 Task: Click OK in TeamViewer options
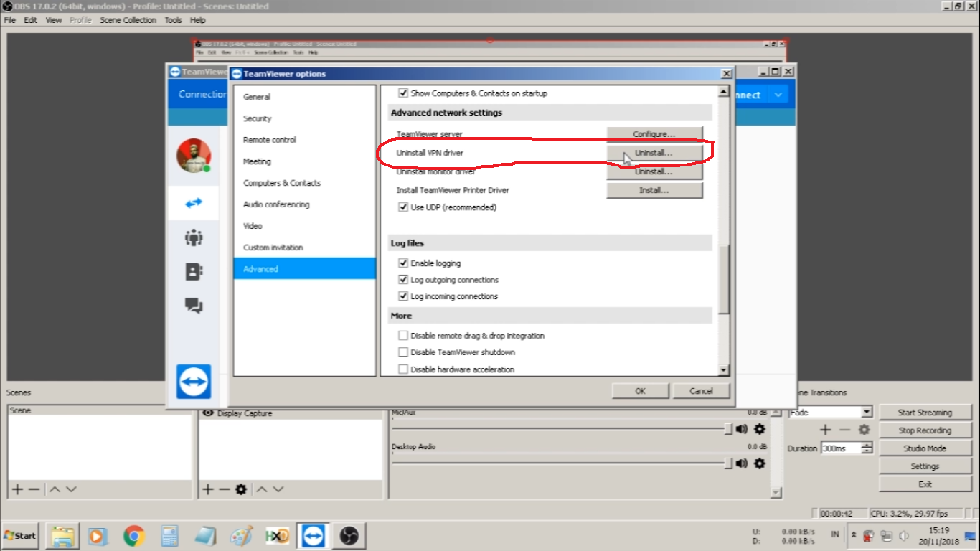[641, 391]
